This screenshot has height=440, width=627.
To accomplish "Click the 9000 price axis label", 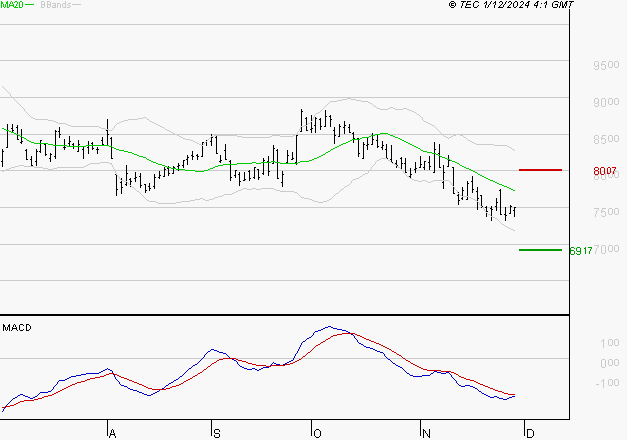I will 606,102.
